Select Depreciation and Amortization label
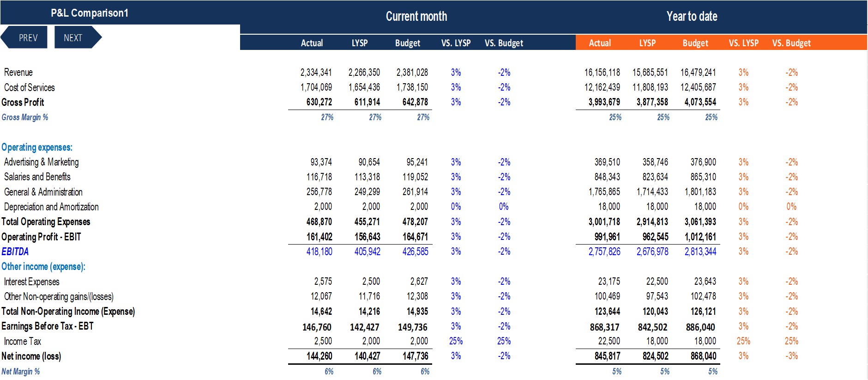 click(51, 207)
